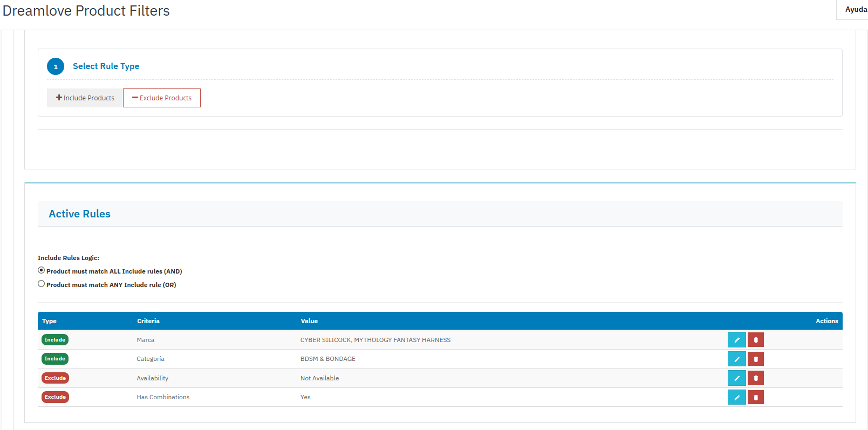Click the Include badge for Marca
The height and width of the screenshot is (430, 868).
coord(55,340)
